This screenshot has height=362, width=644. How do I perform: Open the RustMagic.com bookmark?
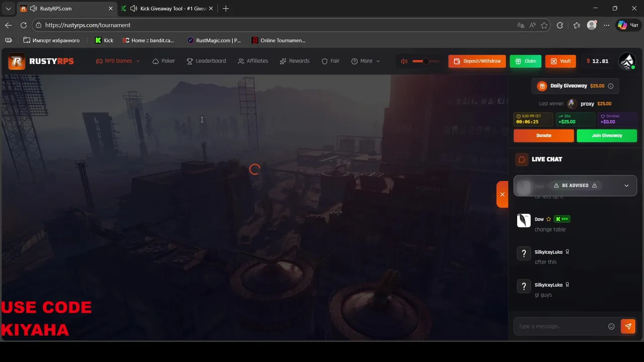(x=214, y=40)
